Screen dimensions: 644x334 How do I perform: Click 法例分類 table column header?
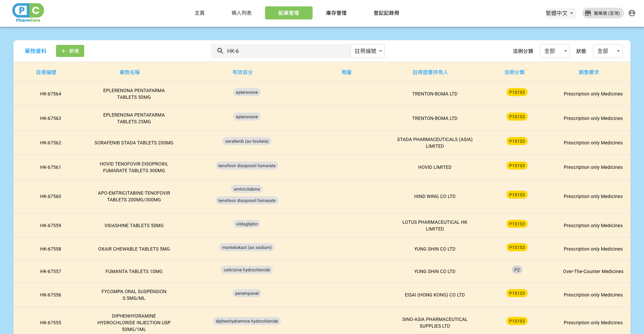tap(515, 72)
